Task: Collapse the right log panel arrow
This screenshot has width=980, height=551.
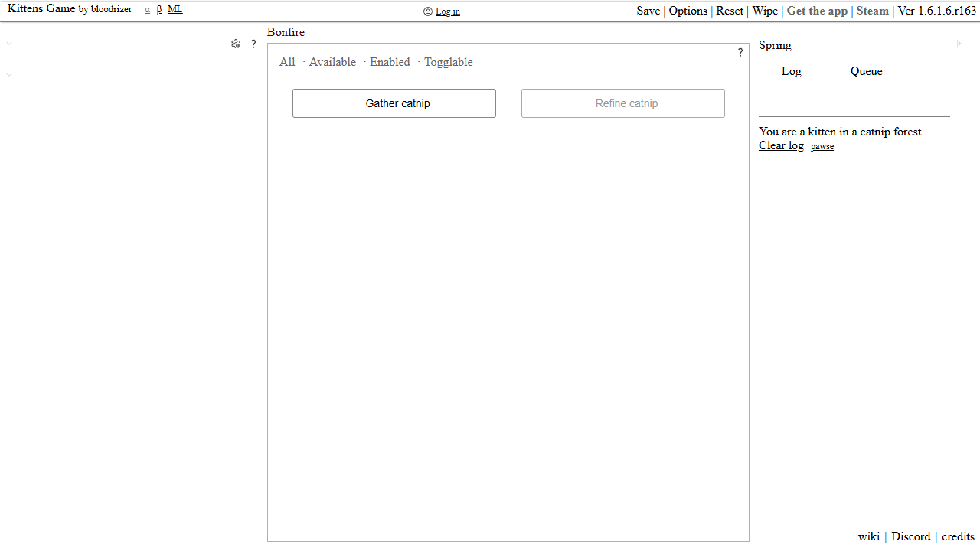Action: [959, 44]
